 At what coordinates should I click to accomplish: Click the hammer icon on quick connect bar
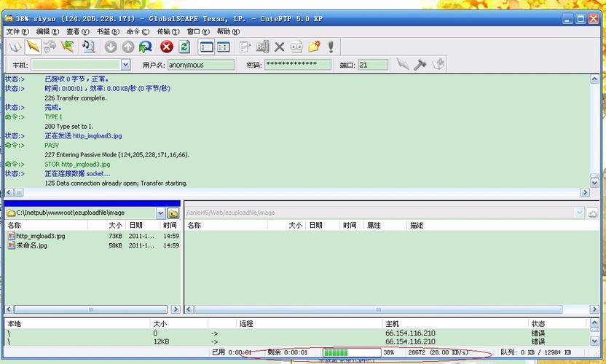[420, 65]
